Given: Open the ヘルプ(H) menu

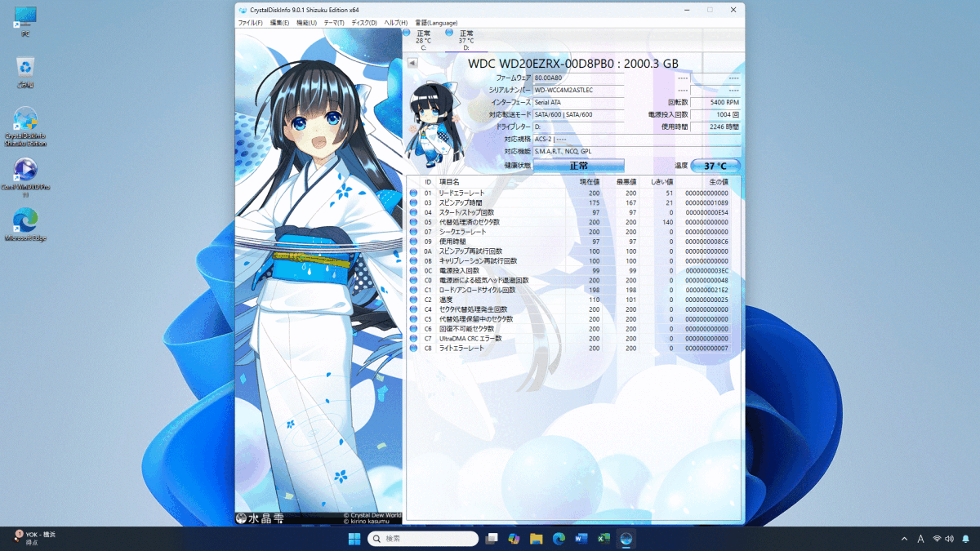Looking at the screenshot, I should (396, 23).
